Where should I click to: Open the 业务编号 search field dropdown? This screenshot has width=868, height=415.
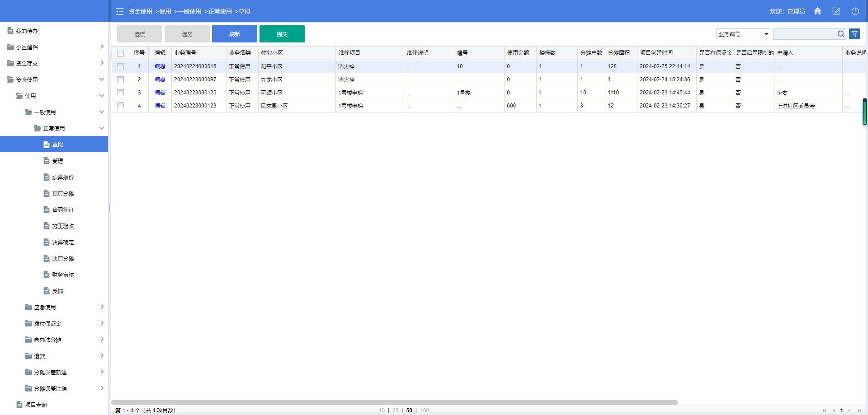[x=743, y=34]
